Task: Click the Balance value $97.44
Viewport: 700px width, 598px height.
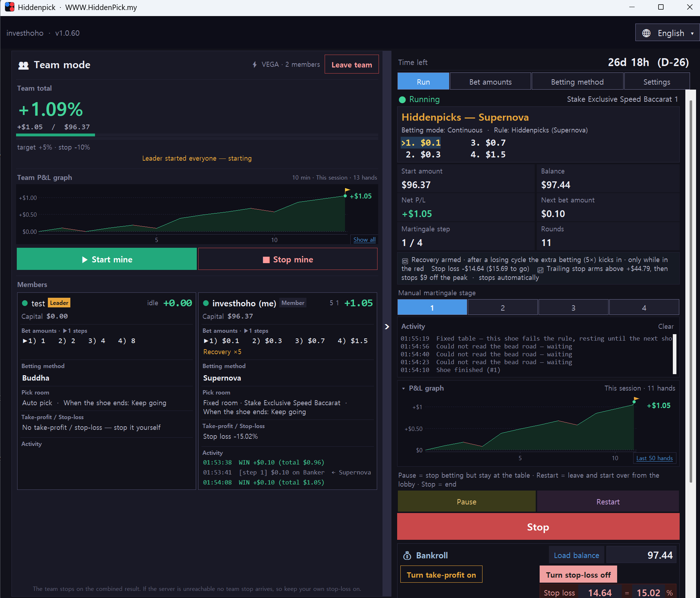Action: point(556,185)
